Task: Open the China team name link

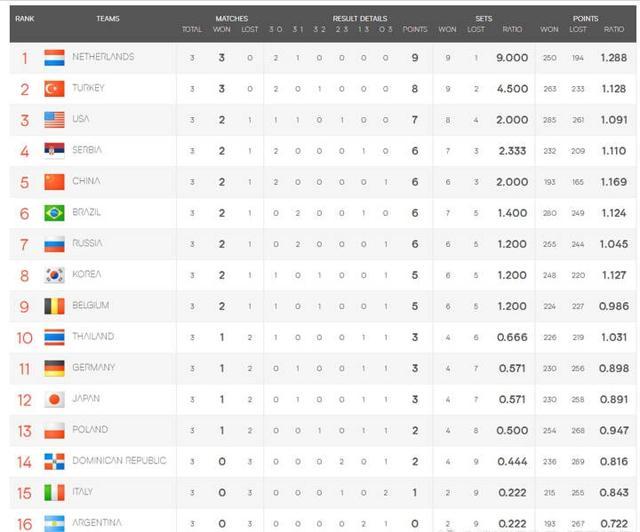Action: [86, 181]
